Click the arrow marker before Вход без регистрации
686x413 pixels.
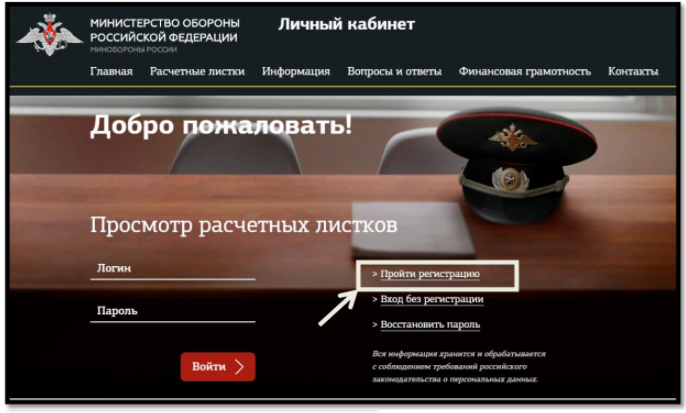click(374, 299)
